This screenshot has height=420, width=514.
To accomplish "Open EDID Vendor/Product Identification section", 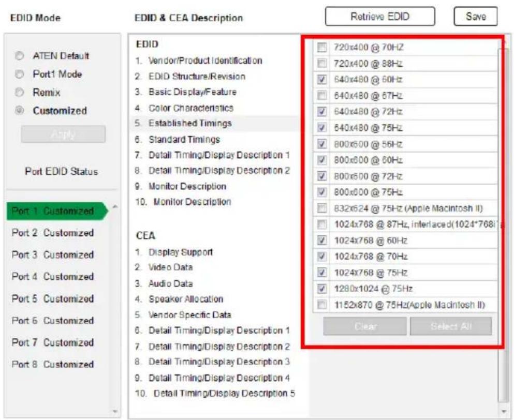I will 198,61.
